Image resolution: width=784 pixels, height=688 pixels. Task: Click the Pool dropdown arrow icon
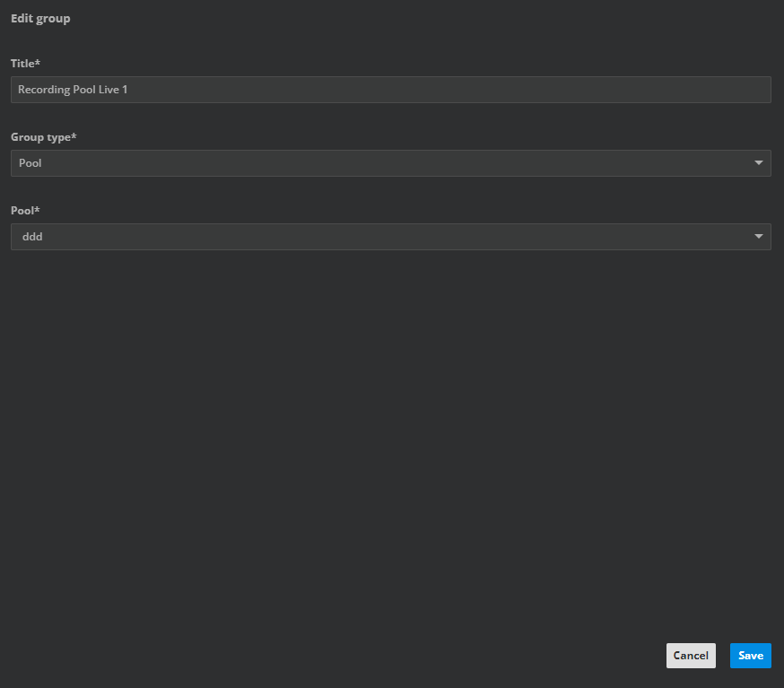759,237
